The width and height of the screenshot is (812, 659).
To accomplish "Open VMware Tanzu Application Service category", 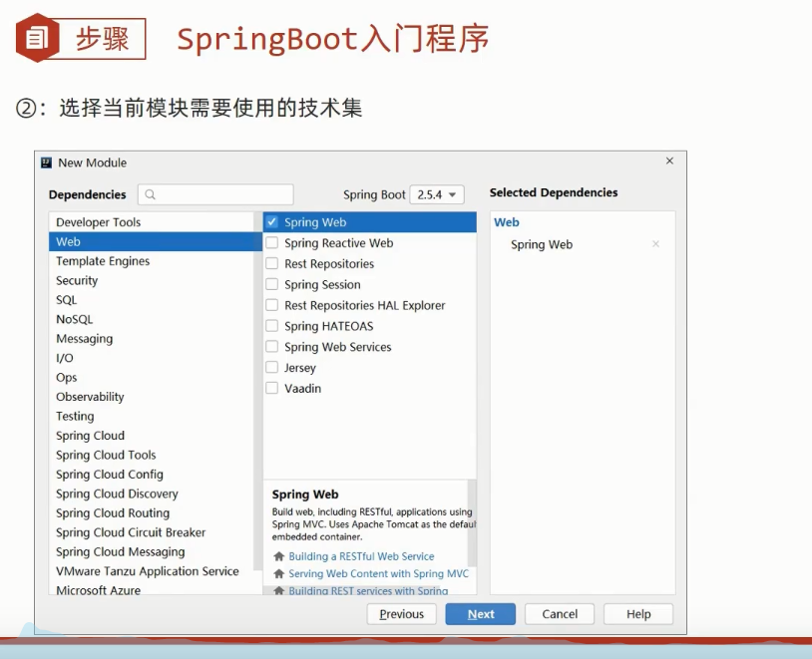I will click(152, 571).
